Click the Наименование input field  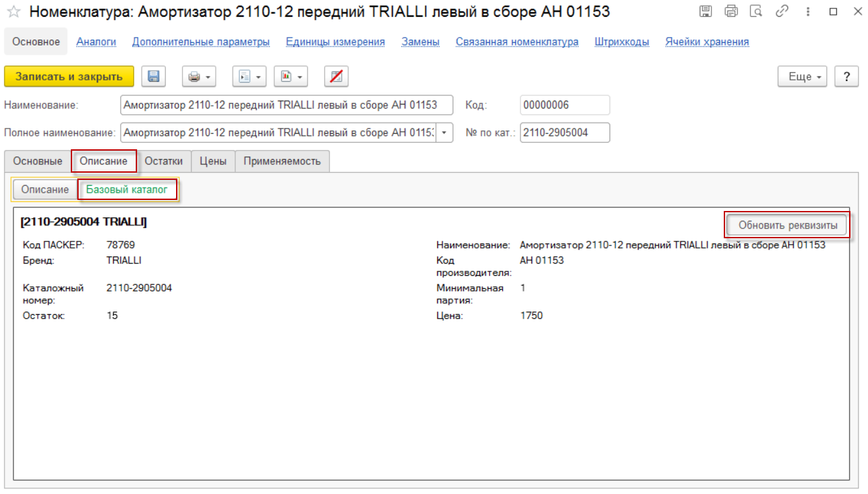[287, 105]
